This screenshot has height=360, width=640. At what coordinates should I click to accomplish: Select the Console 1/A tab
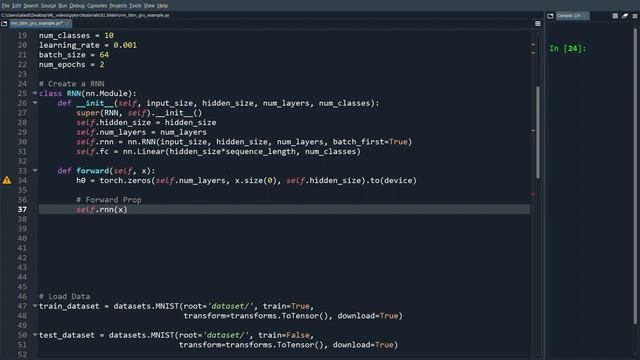(572, 16)
